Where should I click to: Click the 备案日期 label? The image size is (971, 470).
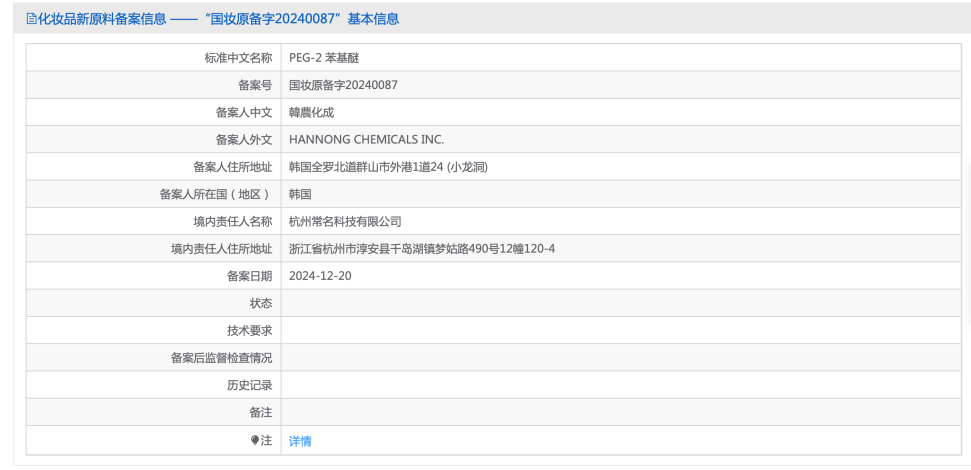click(250, 276)
